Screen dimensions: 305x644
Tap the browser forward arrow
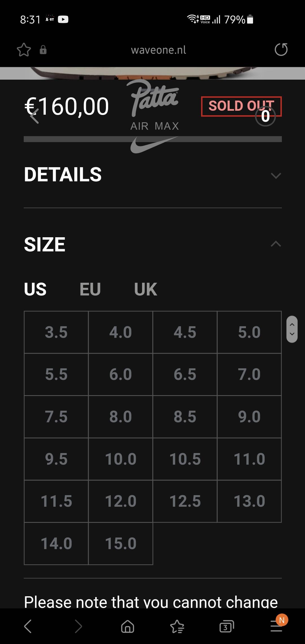click(78, 626)
